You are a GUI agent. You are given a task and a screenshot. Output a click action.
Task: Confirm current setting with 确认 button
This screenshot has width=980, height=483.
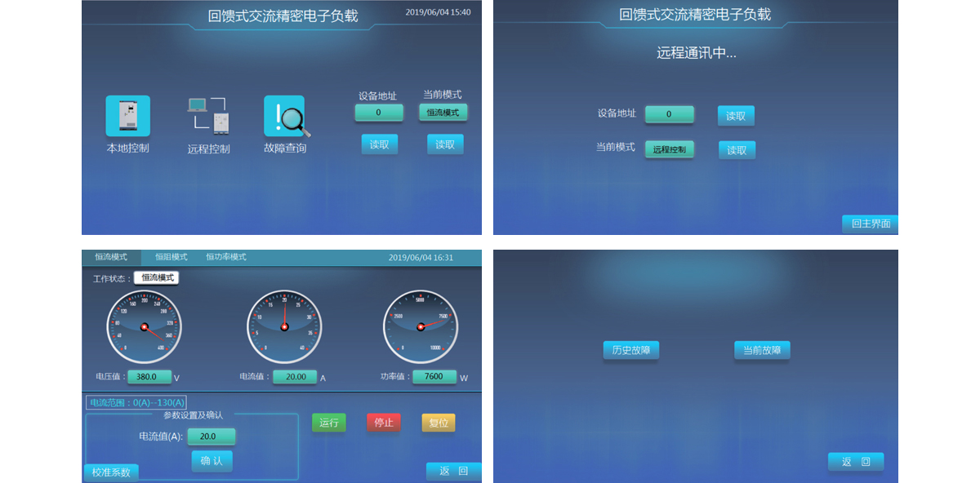point(211,461)
